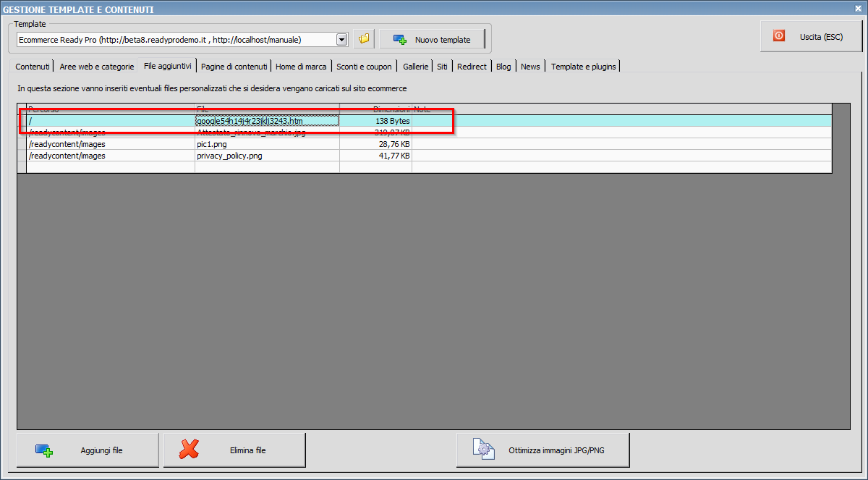Screen dimensions: 868x480
Task: Click the row selector of pic1.png row
Action: pyautogui.click(x=22, y=144)
